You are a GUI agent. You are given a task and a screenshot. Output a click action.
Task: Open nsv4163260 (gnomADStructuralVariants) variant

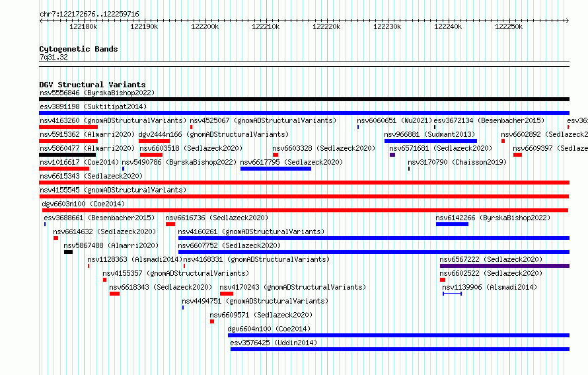(113, 120)
